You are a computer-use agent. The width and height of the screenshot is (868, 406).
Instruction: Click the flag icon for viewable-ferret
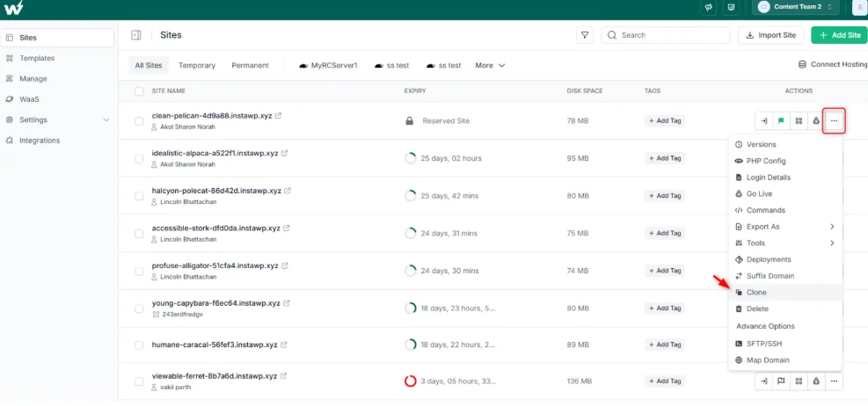(x=781, y=381)
